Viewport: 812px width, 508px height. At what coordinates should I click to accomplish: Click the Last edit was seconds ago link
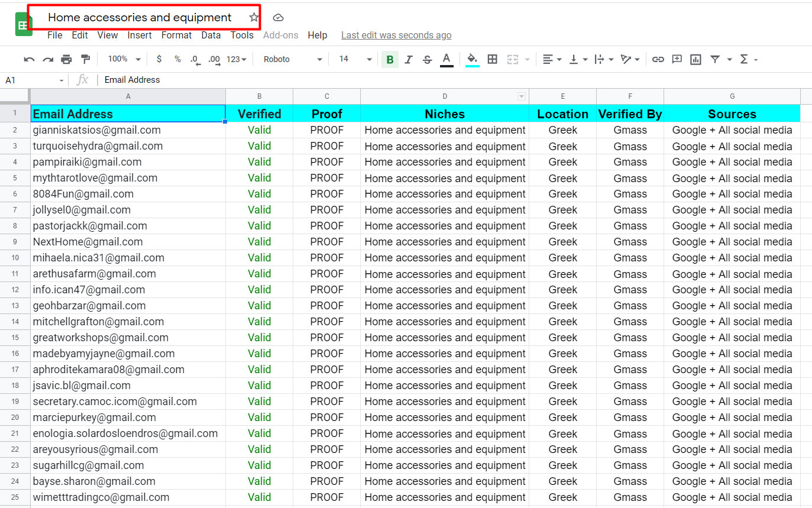(x=396, y=35)
